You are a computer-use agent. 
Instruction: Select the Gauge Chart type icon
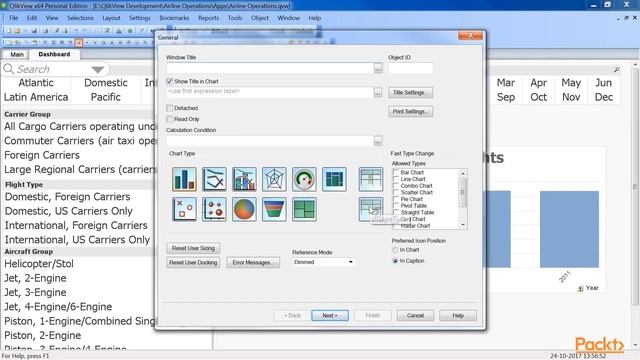304,179
